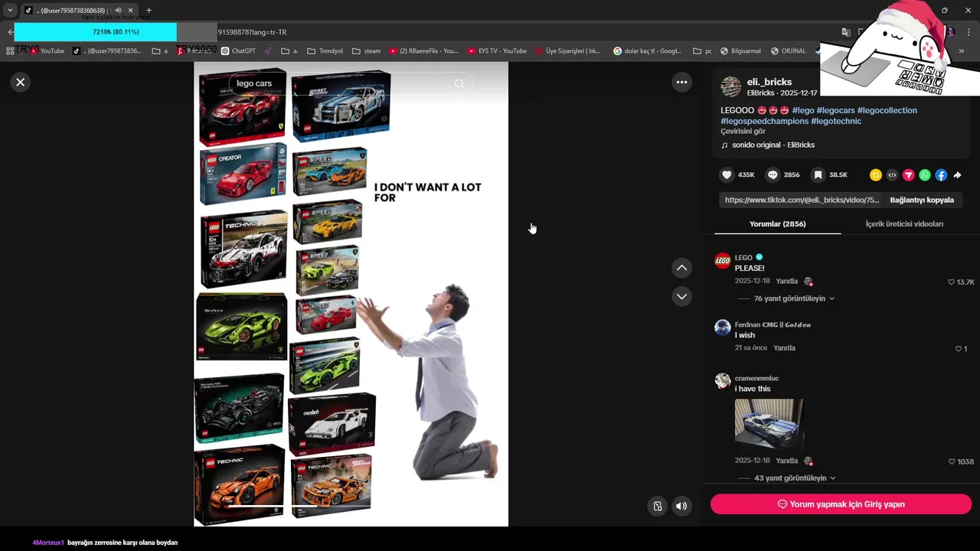The width and height of the screenshot is (980, 551).
Task: Select the Yorumlar (2856) tab
Action: (x=777, y=223)
